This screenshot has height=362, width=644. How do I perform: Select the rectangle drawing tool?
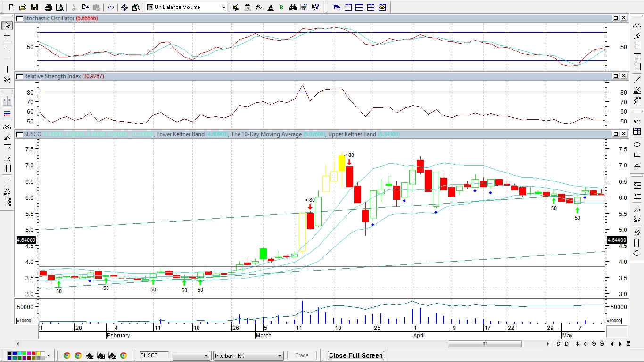click(x=637, y=155)
